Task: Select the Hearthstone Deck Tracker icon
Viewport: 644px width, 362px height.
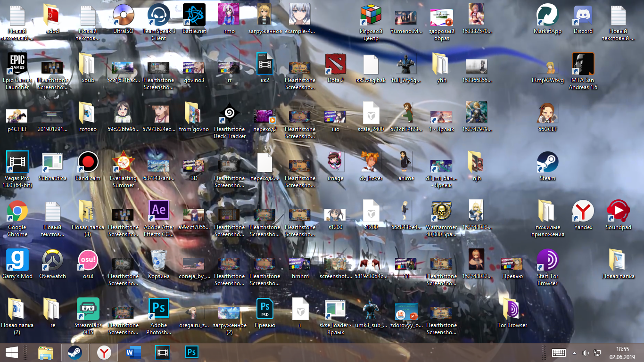Action: 230,114
